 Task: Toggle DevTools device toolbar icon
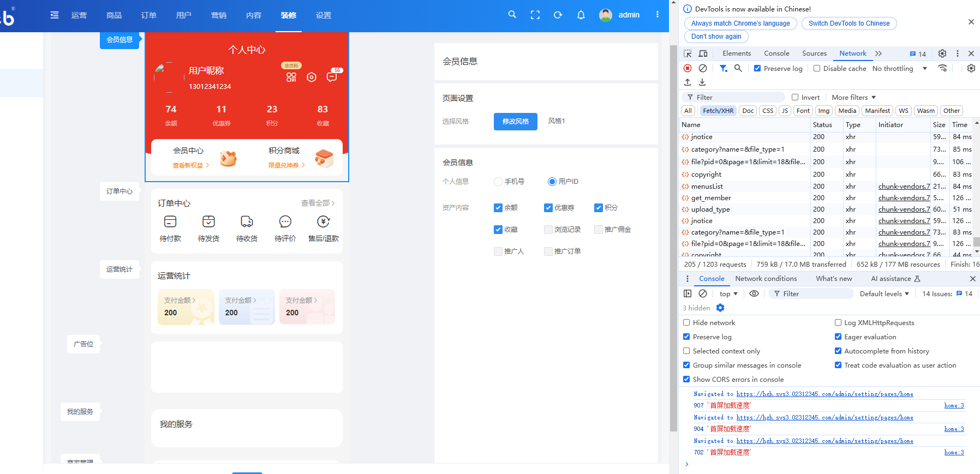tap(703, 53)
